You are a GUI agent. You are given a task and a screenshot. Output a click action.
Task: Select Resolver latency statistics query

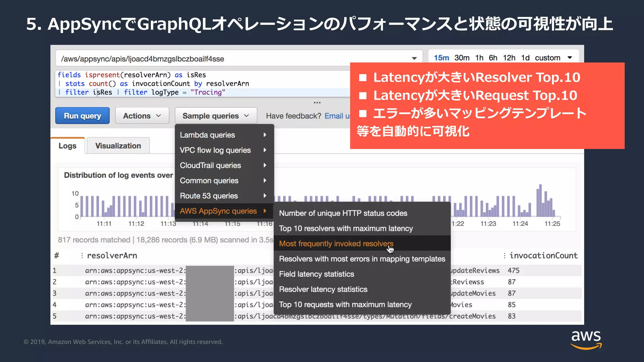click(x=362, y=289)
